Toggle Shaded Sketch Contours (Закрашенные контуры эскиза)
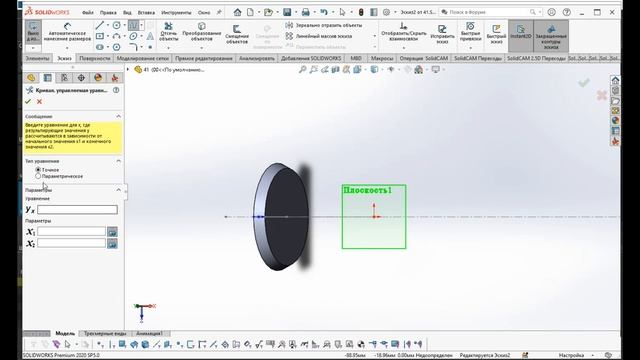640x360 pixels. coord(551,36)
